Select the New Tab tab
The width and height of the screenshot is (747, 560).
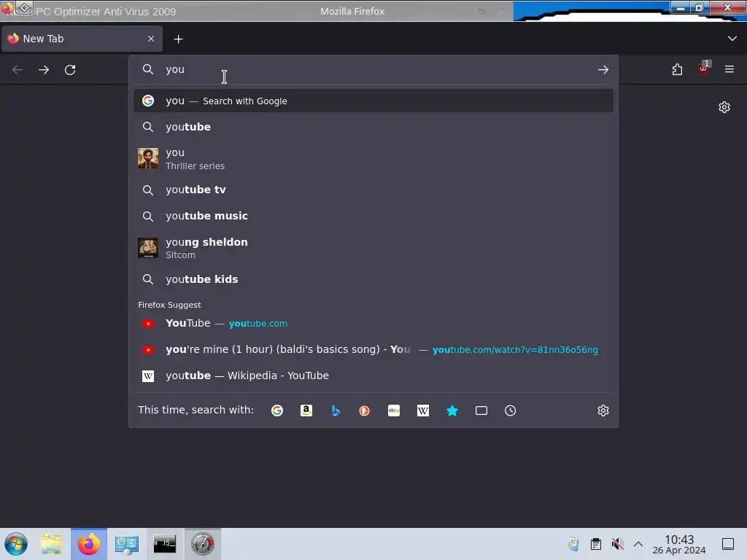82,39
